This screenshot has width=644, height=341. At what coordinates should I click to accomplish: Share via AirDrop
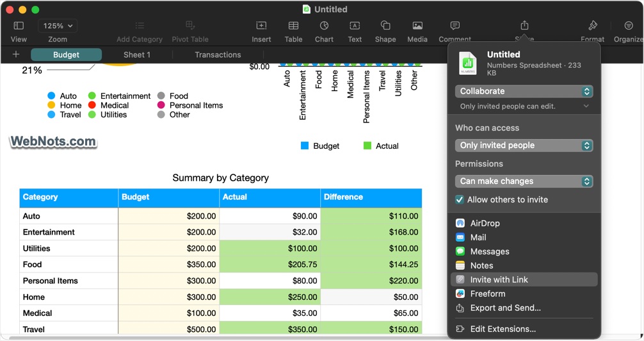pos(524,223)
